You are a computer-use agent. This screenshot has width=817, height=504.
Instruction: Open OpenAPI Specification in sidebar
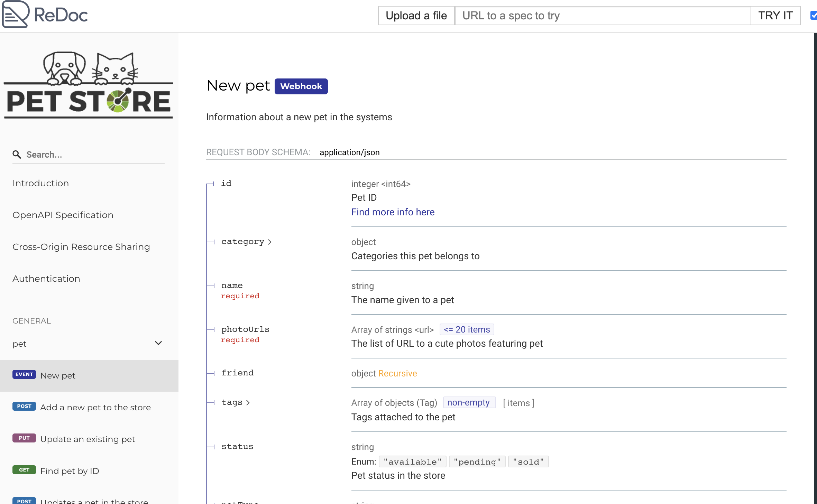point(63,215)
